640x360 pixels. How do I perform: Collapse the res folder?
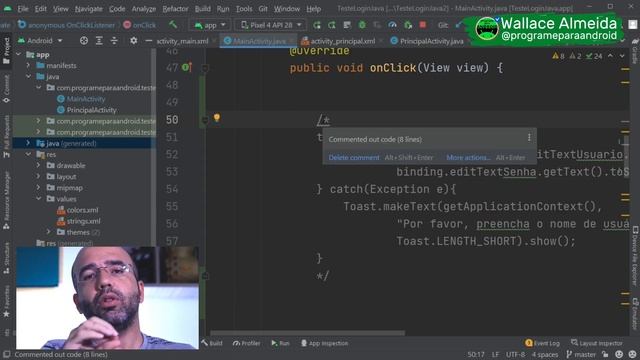click(x=29, y=154)
